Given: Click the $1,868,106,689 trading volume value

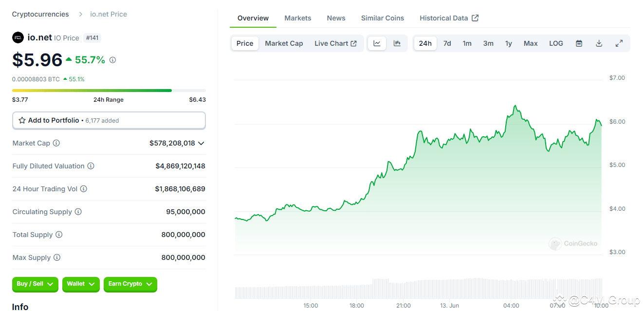Looking at the screenshot, I should (x=180, y=189).
